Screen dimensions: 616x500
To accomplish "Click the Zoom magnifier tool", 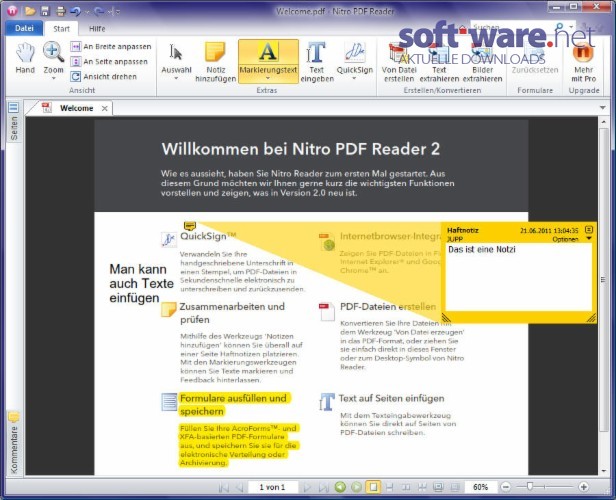I will 53,53.
